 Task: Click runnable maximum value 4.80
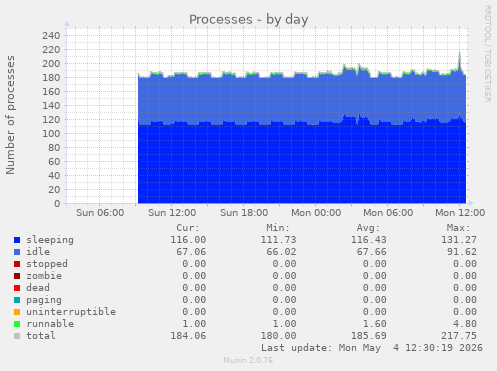(465, 324)
